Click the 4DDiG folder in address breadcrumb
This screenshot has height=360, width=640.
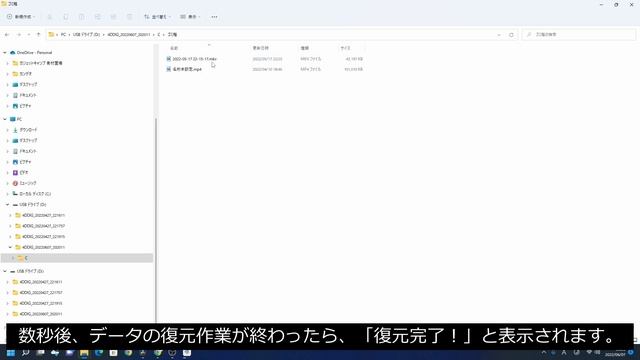[129, 35]
